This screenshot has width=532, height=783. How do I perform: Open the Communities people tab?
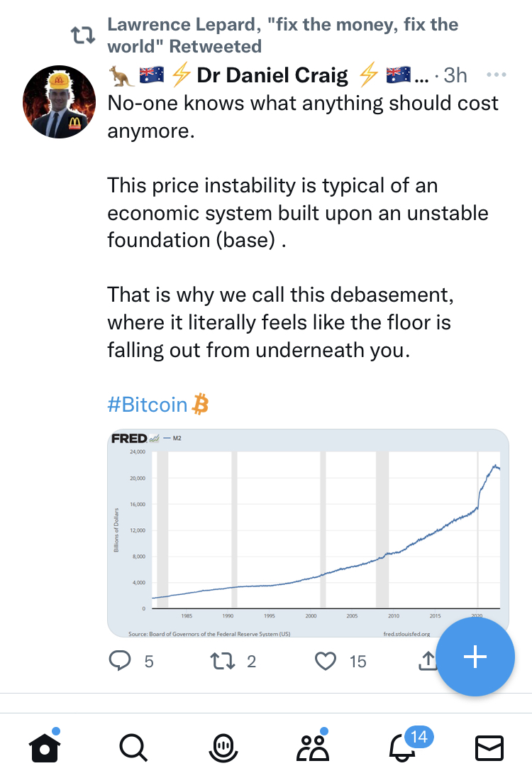click(311, 748)
